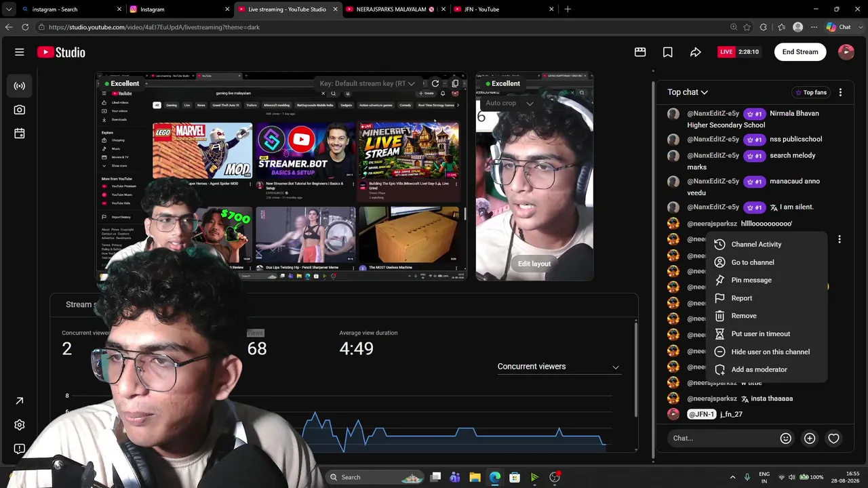Open a new browser tab

tap(568, 9)
